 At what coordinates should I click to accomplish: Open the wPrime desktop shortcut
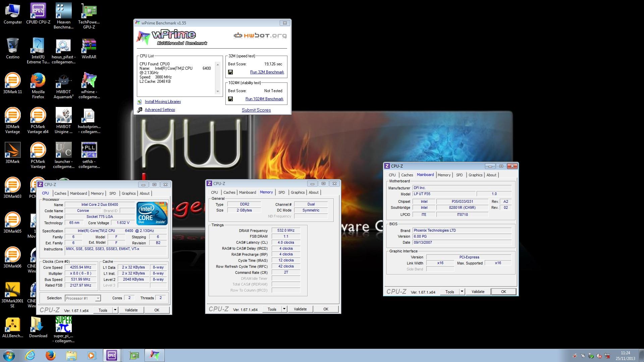coord(89,86)
